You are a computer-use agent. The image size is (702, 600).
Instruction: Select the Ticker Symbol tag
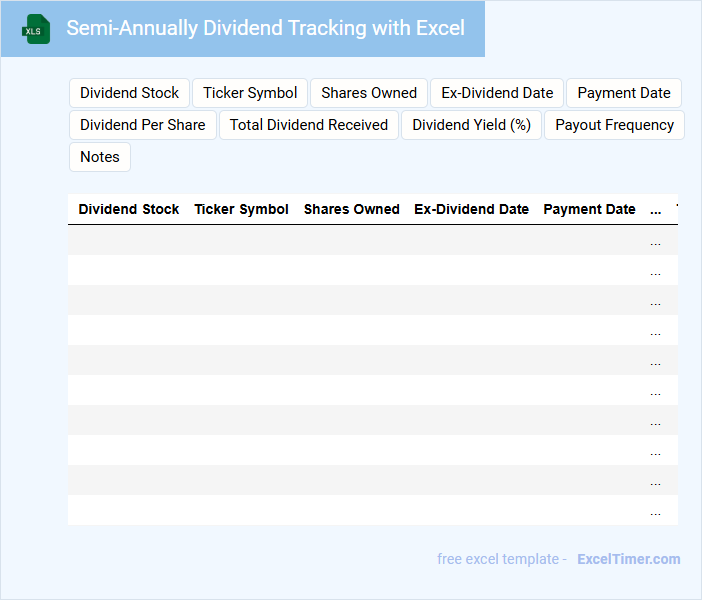250,93
